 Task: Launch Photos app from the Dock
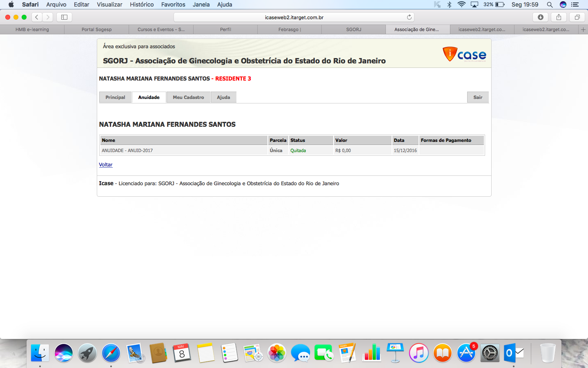277,353
